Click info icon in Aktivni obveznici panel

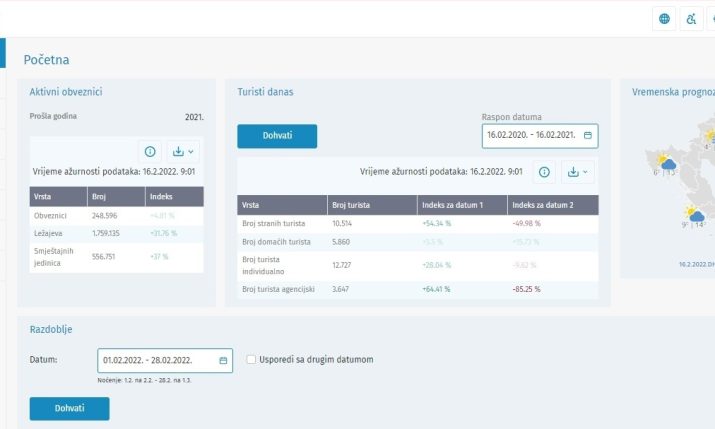point(150,152)
